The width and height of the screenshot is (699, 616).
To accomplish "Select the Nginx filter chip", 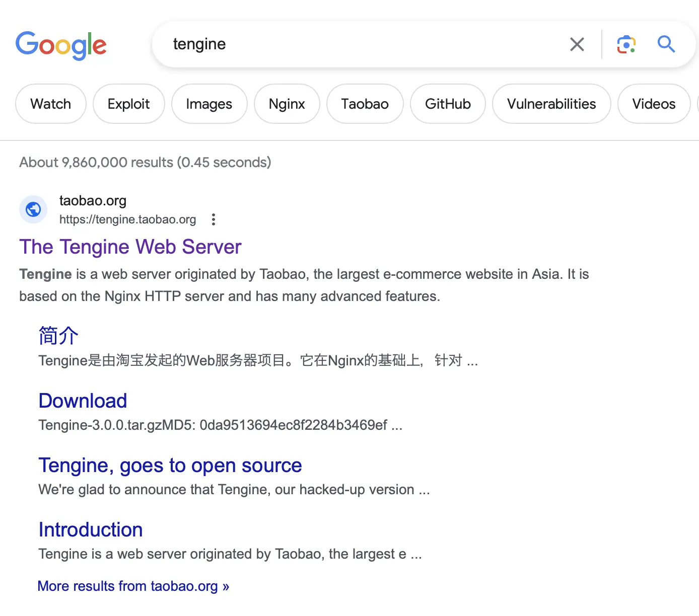I will pyautogui.click(x=287, y=104).
